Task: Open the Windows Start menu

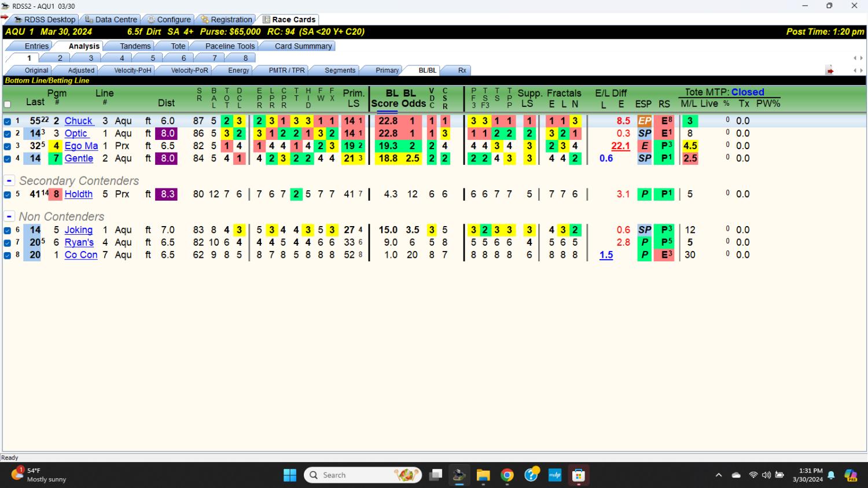Action: pos(290,475)
